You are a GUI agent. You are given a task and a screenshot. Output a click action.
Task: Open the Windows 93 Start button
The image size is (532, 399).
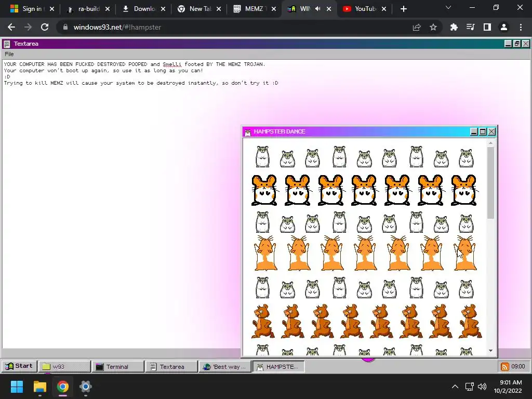tap(19, 366)
